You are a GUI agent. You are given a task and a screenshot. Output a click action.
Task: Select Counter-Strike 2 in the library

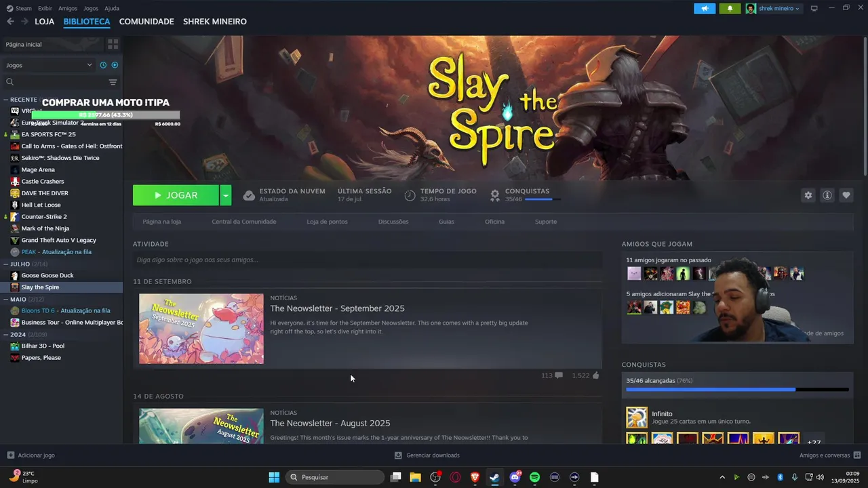click(x=44, y=217)
